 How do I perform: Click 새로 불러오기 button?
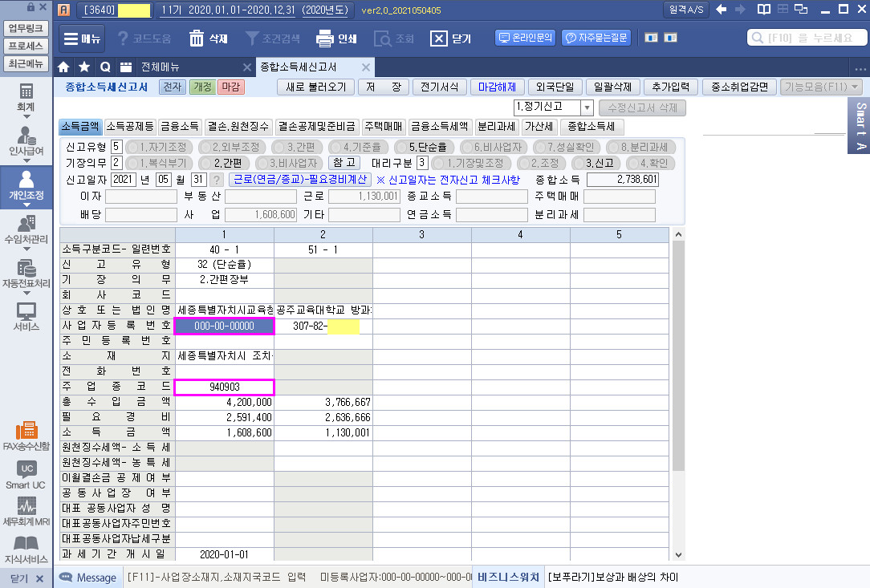(x=315, y=87)
